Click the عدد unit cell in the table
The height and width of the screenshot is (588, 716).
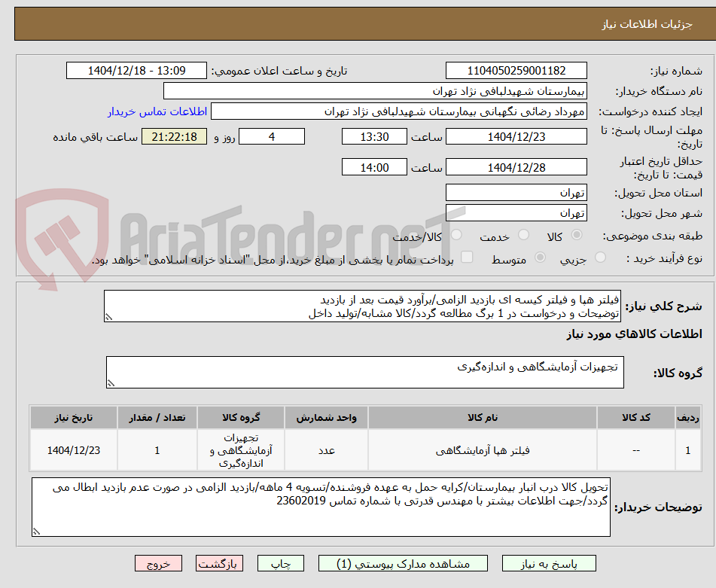[x=326, y=450]
